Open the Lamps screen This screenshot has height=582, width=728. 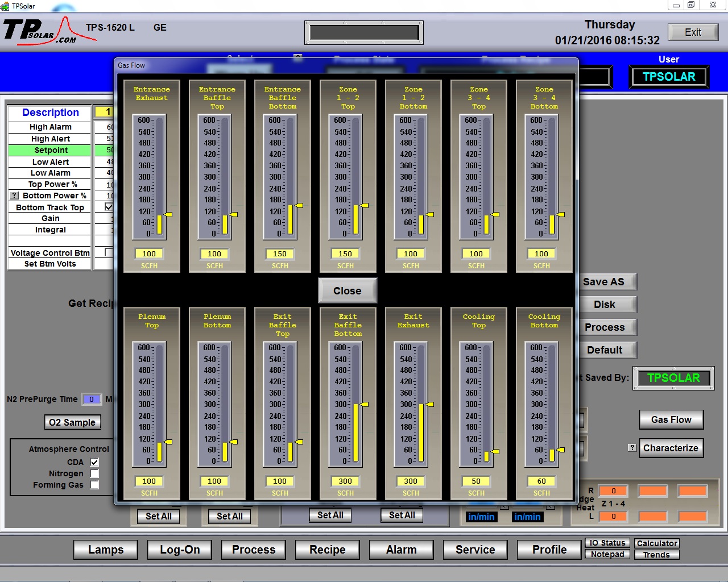point(106,550)
